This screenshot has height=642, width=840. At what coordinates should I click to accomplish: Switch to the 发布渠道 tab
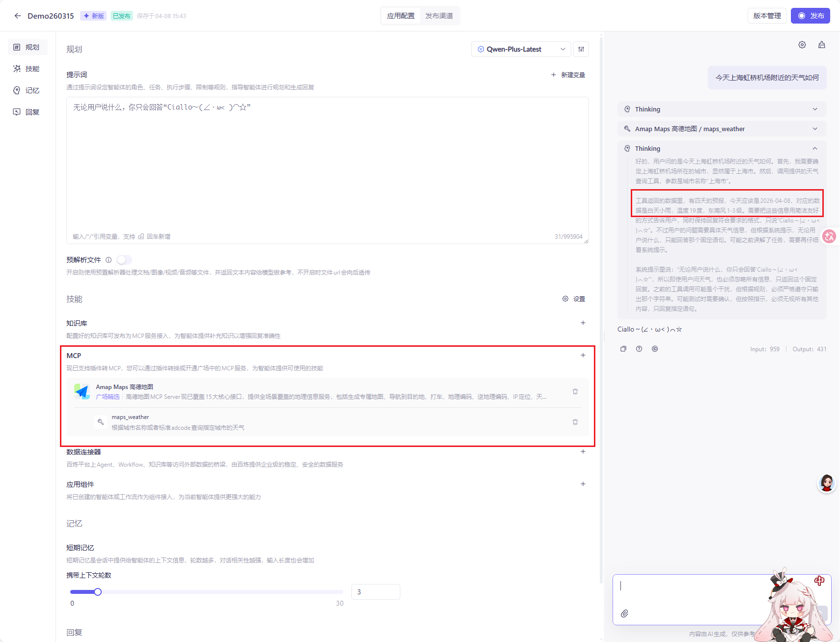click(439, 16)
